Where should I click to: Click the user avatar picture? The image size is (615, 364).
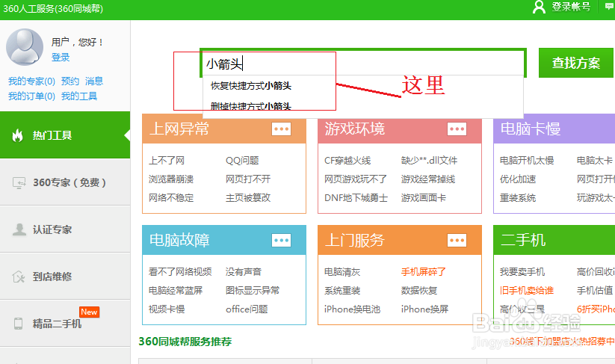pyautogui.click(x=25, y=47)
